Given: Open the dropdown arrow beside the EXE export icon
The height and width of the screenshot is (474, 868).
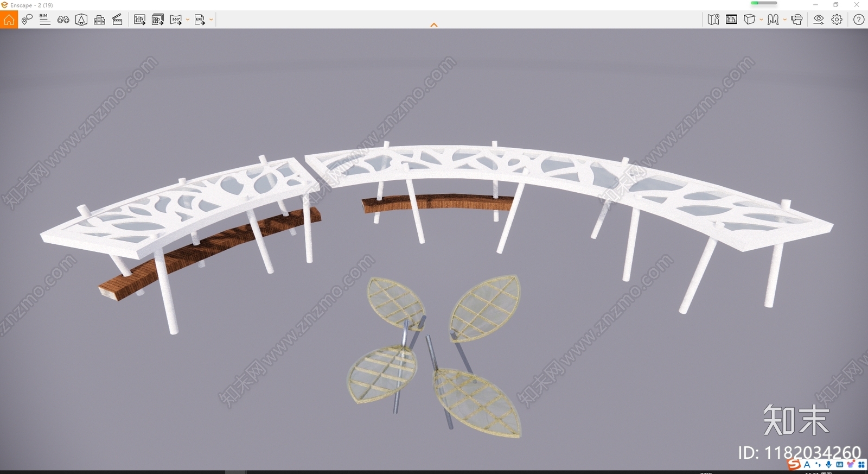Looking at the screenshot, I should coord(211,20).
